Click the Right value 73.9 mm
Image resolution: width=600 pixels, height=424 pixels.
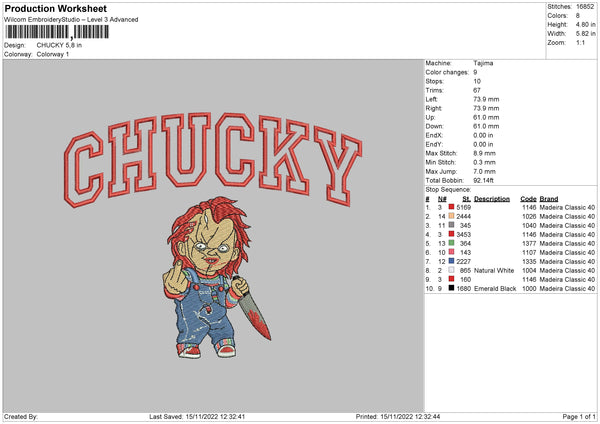pos(486,108)
